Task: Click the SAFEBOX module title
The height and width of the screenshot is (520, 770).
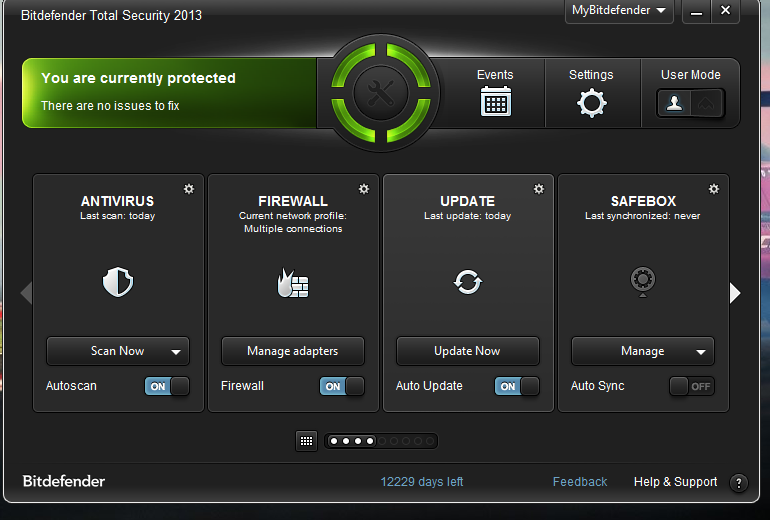Action: (643, 201)
